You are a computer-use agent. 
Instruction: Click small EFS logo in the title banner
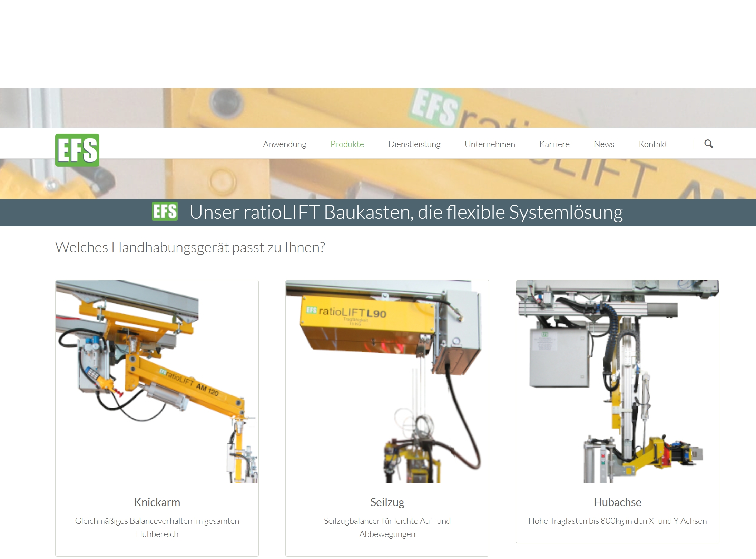click(165, 211)
